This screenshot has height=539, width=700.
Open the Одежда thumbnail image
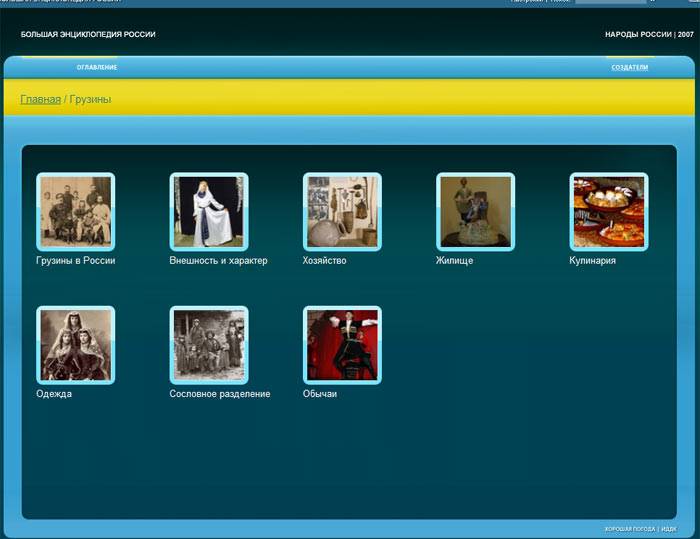pyautogui.click(x=75, y=345)
